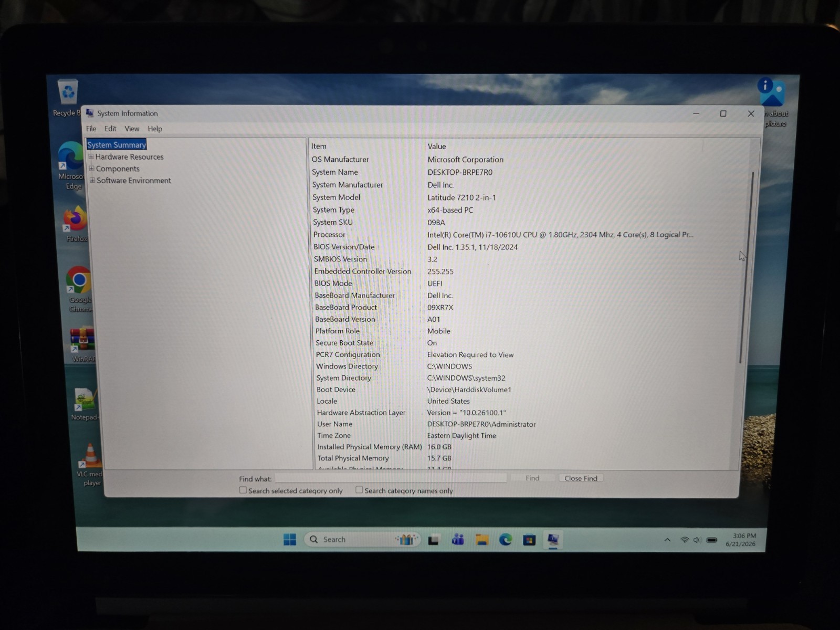Screen dimensions: 840x630
Task: Open the VLC media player shortcut
Action: [x=90, y=465]
